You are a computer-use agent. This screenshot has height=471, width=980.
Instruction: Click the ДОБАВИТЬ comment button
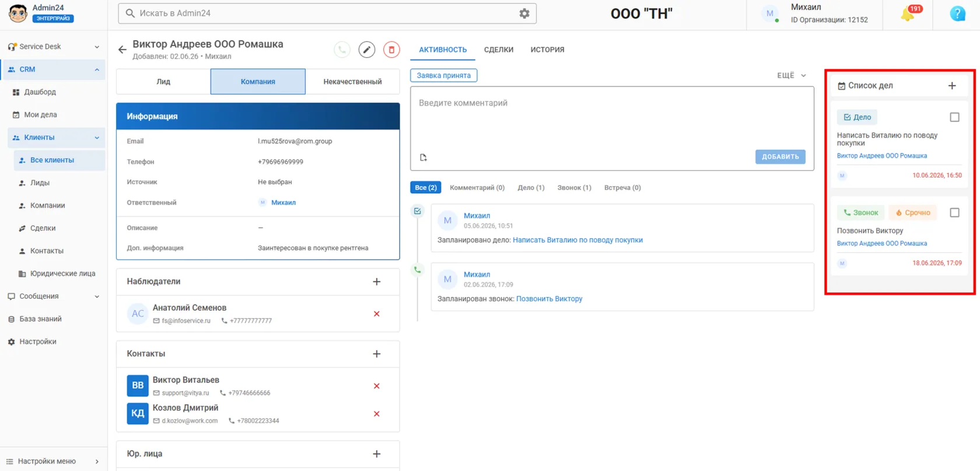pos(780,157)
